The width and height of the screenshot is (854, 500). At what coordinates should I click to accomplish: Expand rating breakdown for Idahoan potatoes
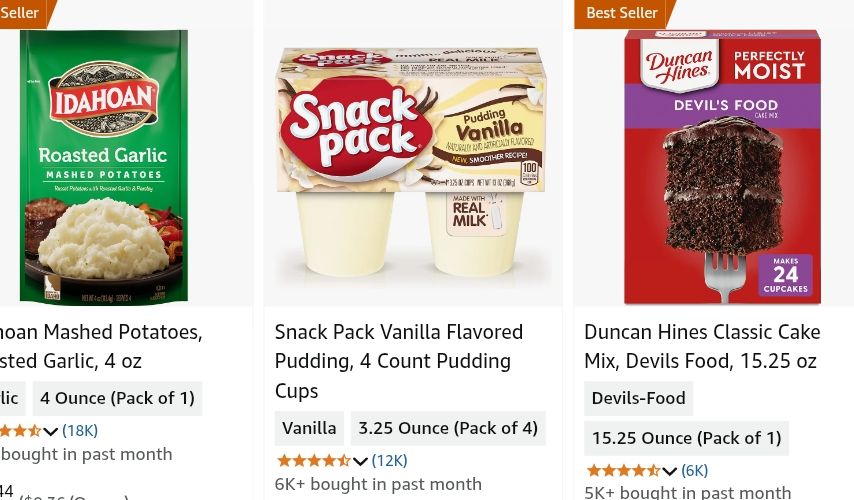coord(50,431)
